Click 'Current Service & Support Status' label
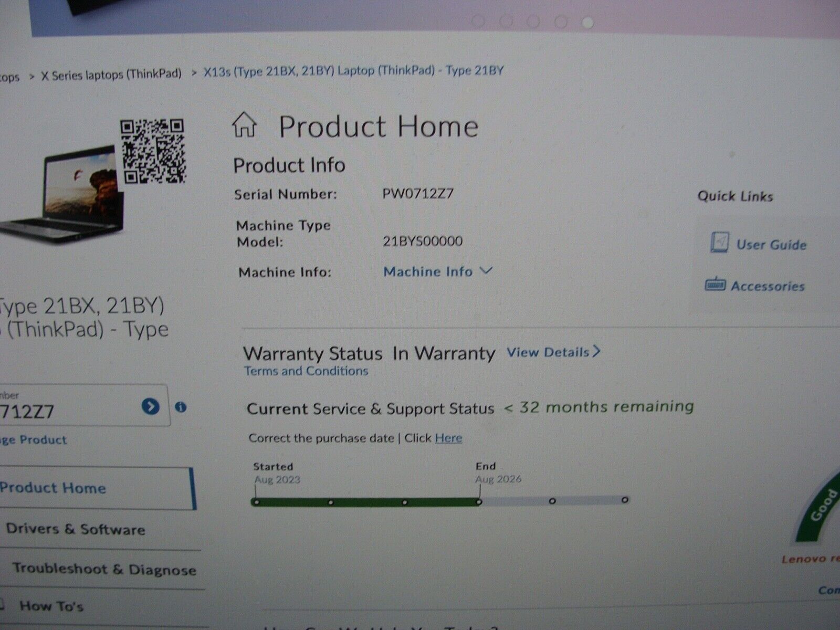840x630 pixels. click(371, 409)
